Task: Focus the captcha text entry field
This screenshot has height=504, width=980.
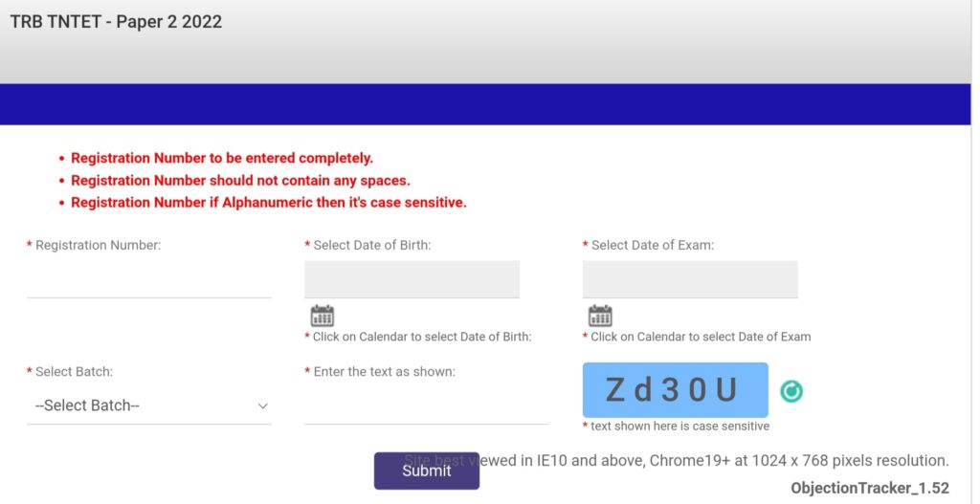Action: (x=427, y=405)
